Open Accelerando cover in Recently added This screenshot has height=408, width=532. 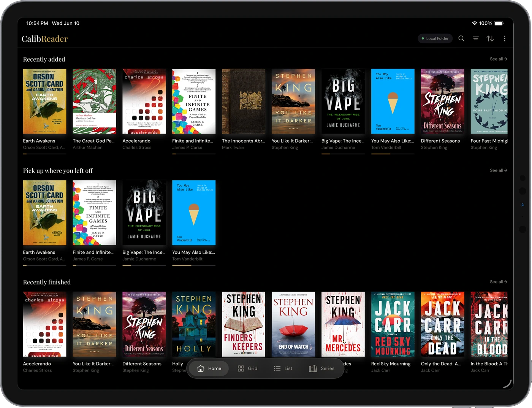point(144,101)
